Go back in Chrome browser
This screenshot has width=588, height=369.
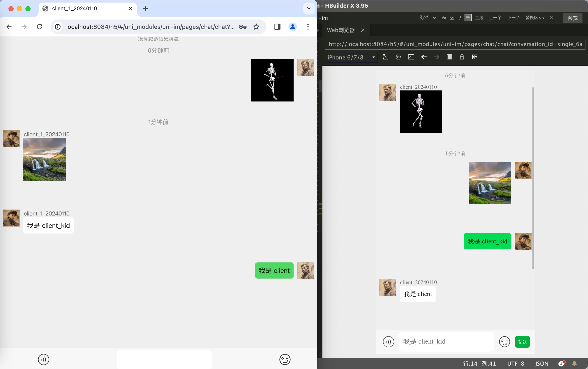[9, 27]
